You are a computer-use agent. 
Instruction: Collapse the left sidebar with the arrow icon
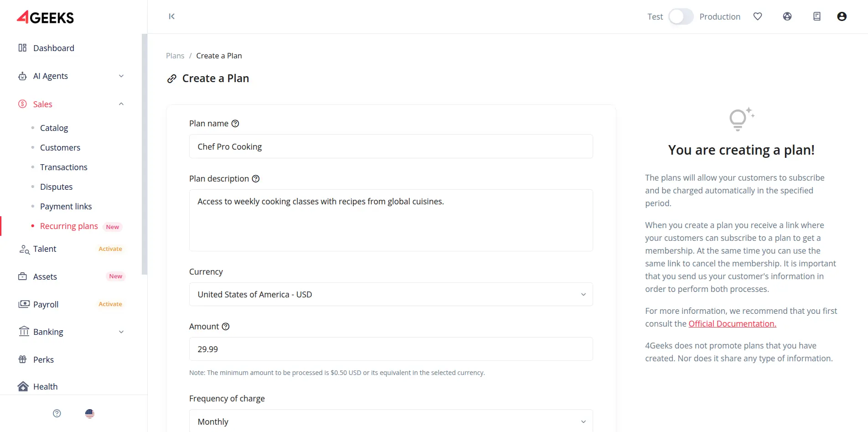click(x=171, y=16)
